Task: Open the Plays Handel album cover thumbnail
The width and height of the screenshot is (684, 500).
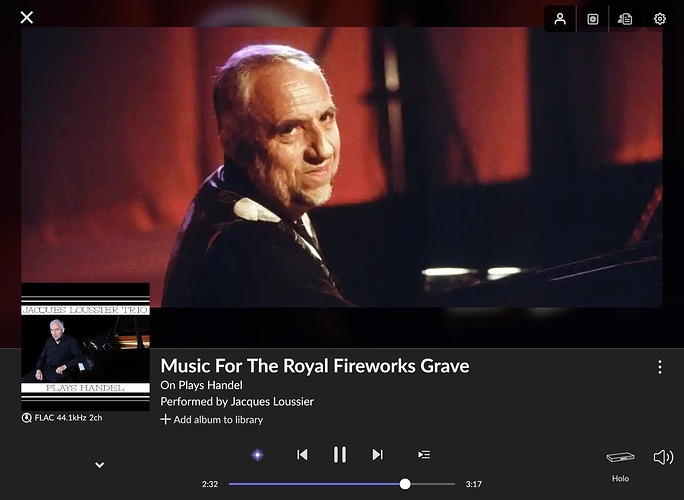Action: pos(86,347)
